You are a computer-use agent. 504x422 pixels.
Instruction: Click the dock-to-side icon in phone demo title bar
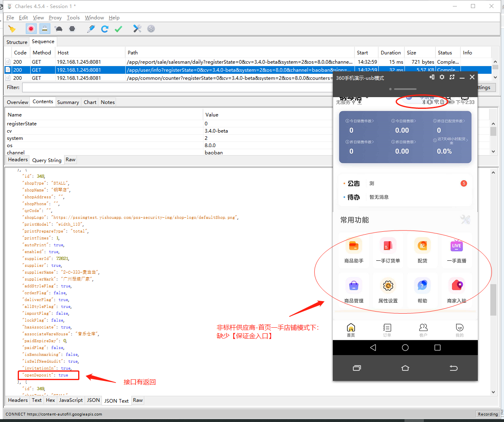tap(432, 77)
